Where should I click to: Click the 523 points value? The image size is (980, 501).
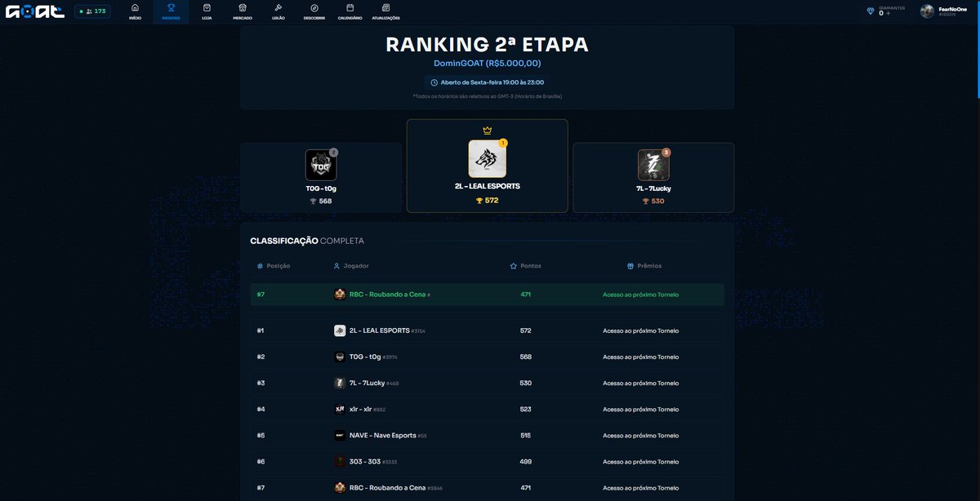[525, 409]
